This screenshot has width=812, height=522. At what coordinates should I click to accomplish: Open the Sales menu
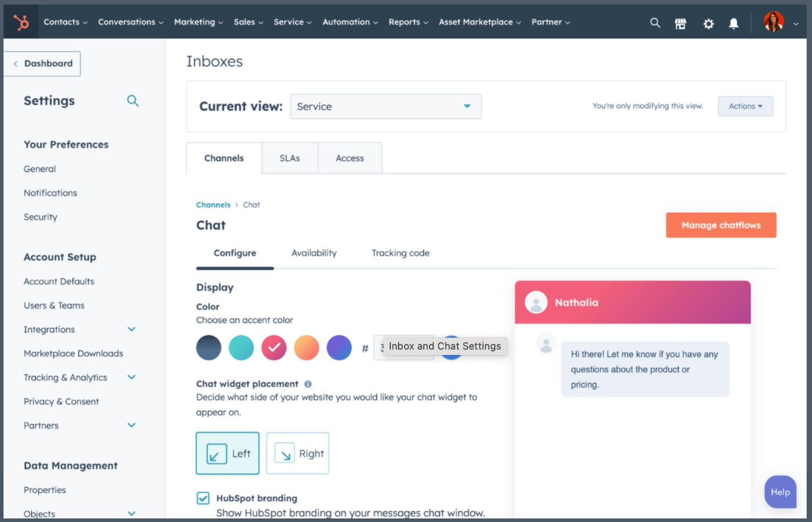point(248,22)
